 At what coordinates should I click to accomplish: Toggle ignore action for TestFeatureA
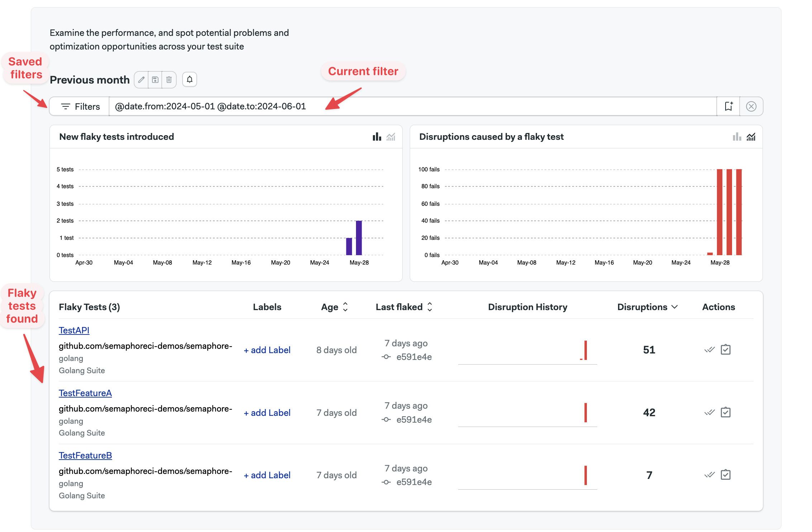pyautogui.click(x=709, y=411)
